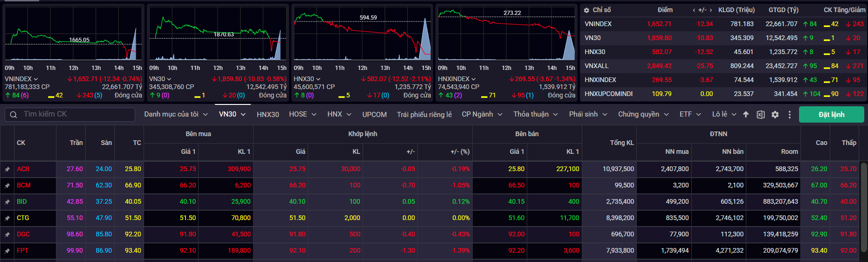This screenshot has width=868, height=262.
Task: Open the BID stock symbol link
Action: pyautogui.click(x=22, y=202)
